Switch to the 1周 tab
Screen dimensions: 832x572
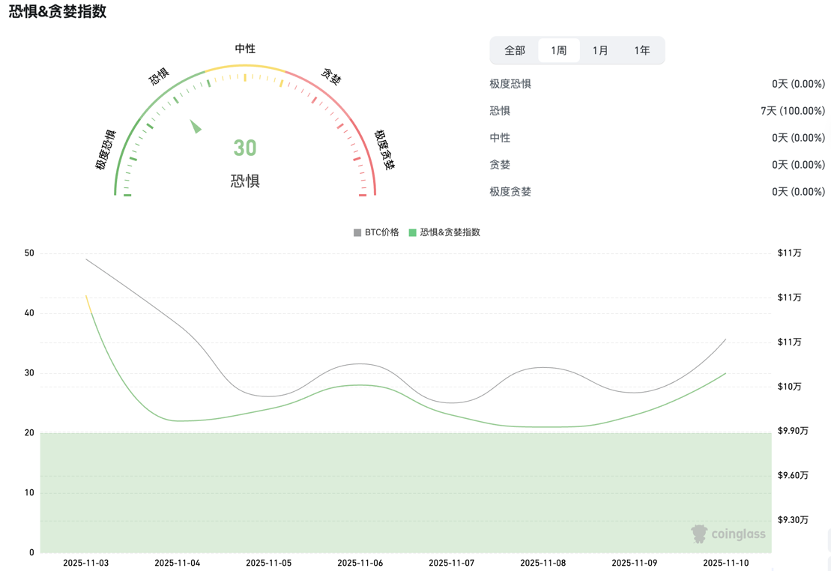[x=558, y=51]
